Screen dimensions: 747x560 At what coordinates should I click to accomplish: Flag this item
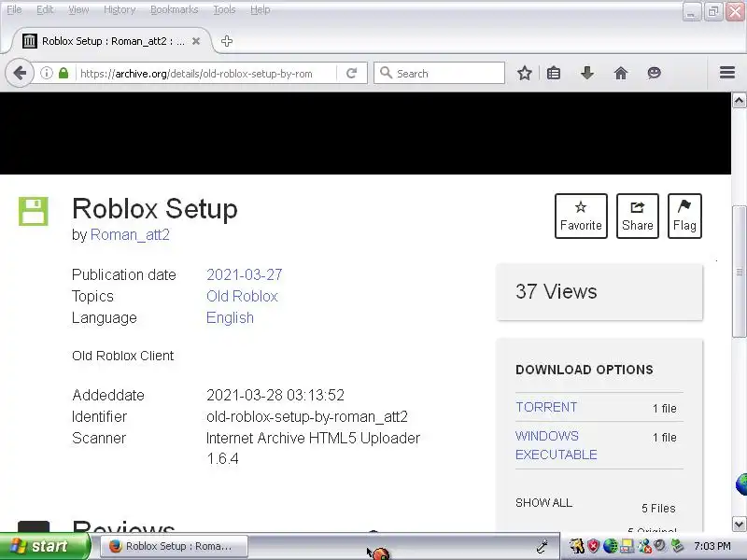click(x=684, y=216)
